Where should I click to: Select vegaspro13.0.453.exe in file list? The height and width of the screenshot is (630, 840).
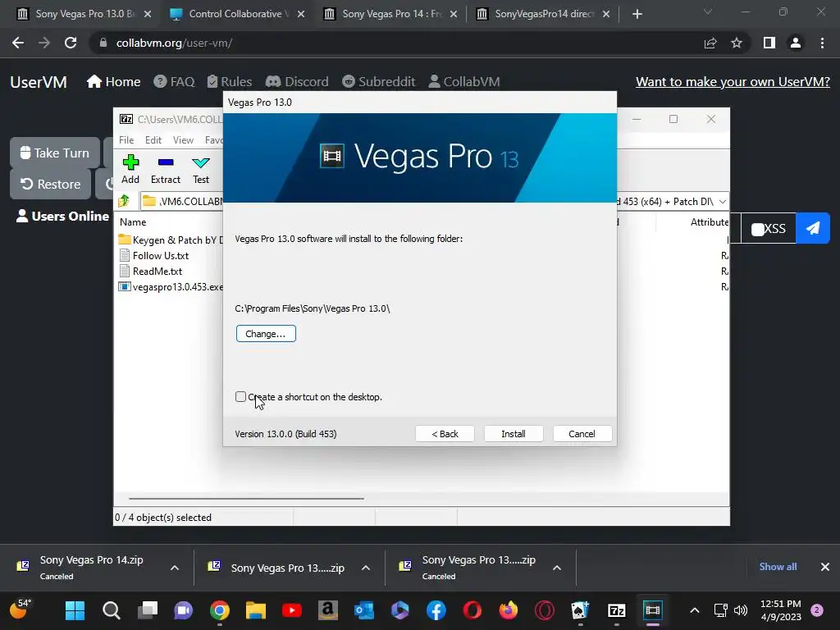click(171, 286)
